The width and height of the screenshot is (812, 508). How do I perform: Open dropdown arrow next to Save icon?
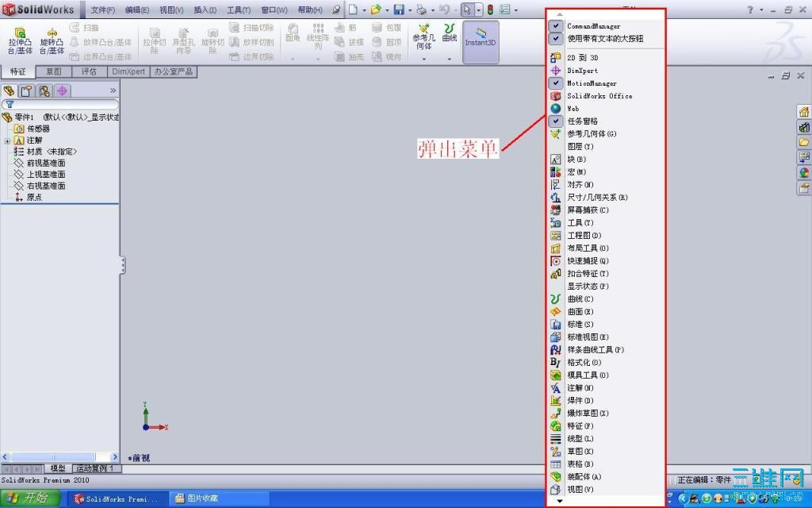click(410, 10)
